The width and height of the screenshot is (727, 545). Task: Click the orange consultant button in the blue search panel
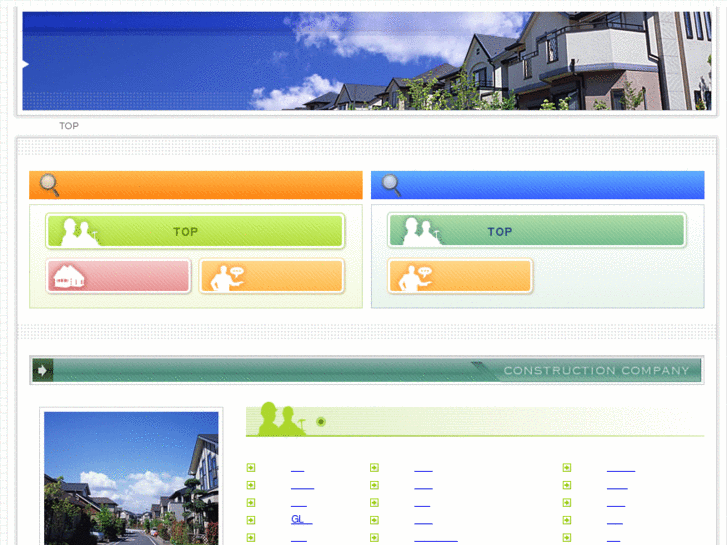(x=460, y=276)
